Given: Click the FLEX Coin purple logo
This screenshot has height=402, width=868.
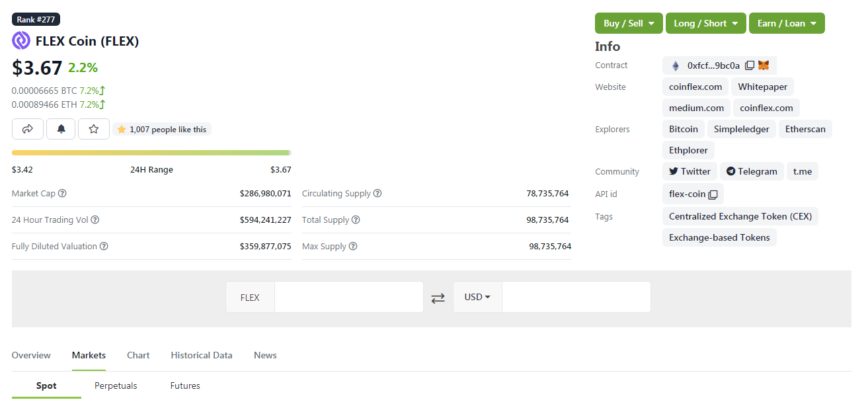Looking at the screenshot, I should click(x=21, y=41).
